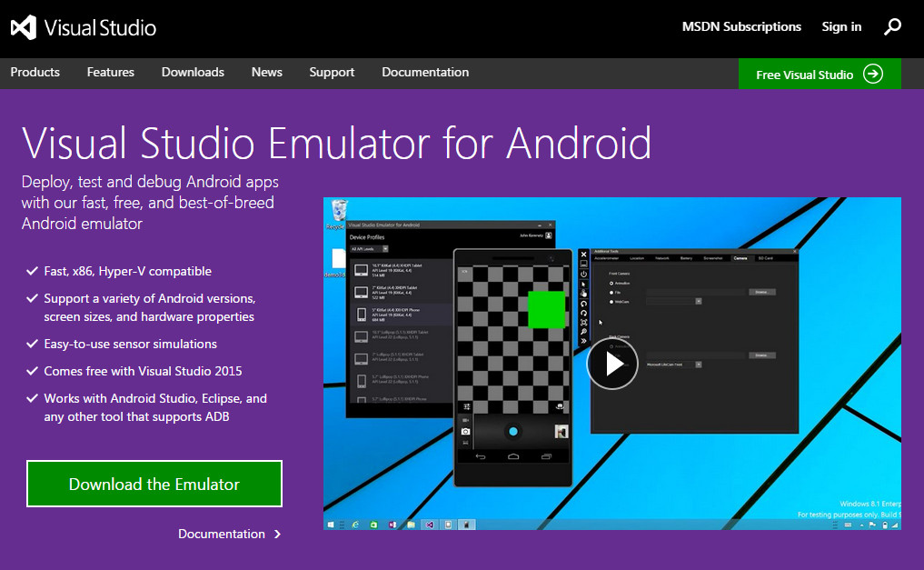Open the Products menu
Viewport: 924px width, 570px height.
coord(35,72)
